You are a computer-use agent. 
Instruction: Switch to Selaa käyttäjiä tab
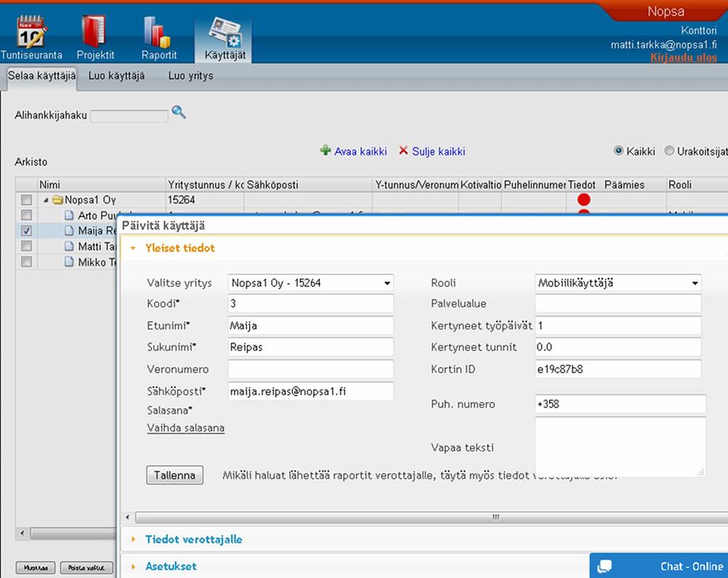[42, 75]
